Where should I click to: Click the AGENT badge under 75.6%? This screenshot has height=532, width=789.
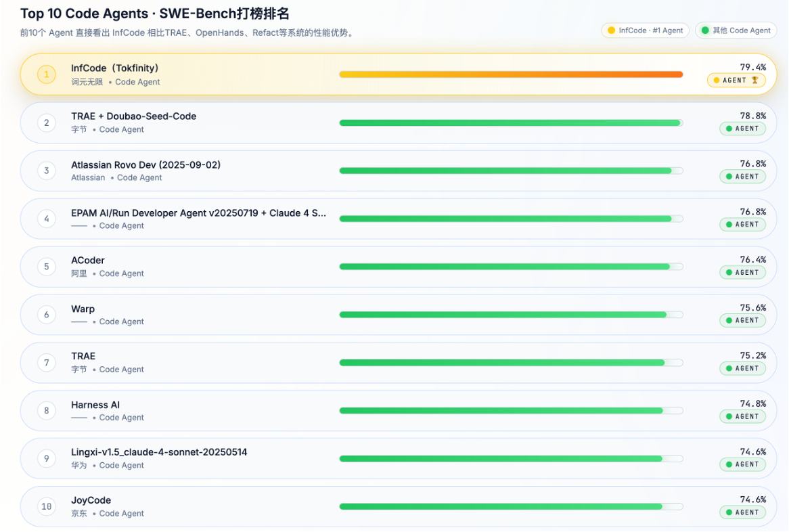click(x=742, y=320)
